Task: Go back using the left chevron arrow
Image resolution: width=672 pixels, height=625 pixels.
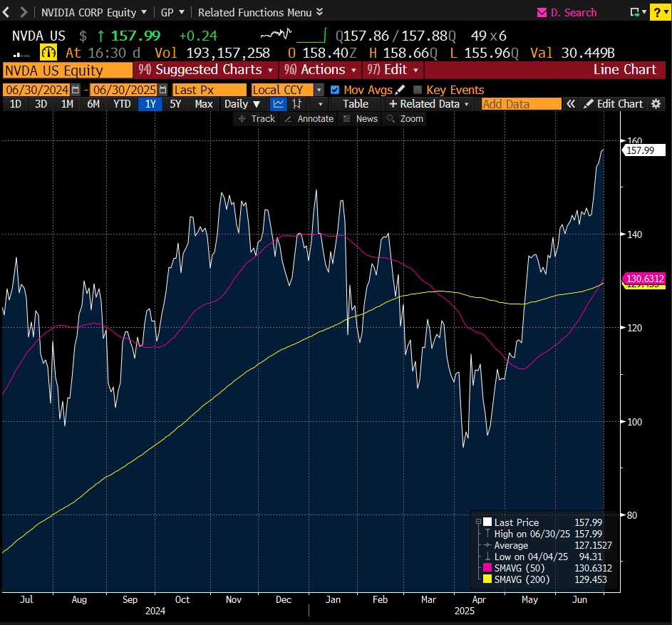Action: coord(6,12)
